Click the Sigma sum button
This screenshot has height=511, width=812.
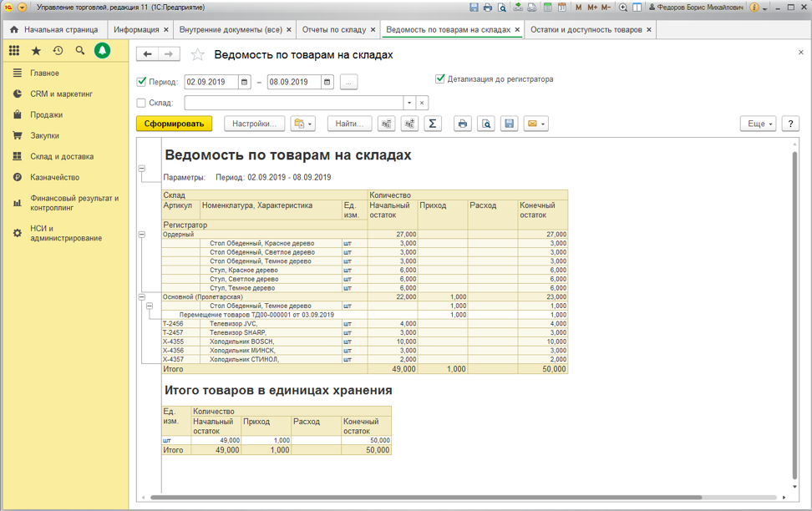[x=433, y=124]
